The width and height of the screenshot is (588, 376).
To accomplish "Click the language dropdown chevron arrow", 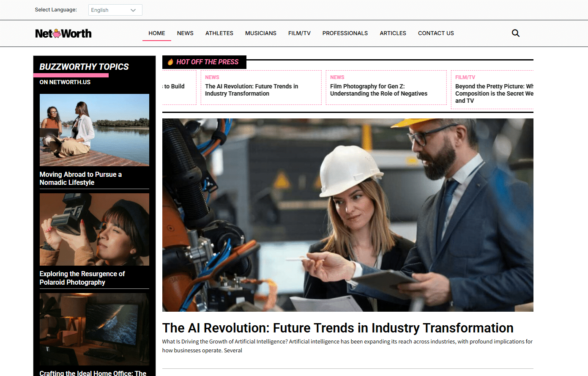I will 133,10.
